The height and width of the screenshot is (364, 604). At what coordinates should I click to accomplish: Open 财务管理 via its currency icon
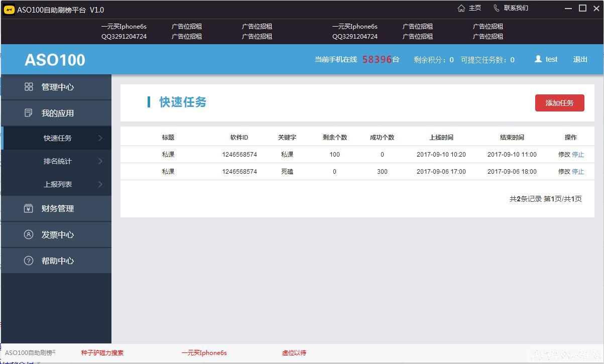(29, 208)
